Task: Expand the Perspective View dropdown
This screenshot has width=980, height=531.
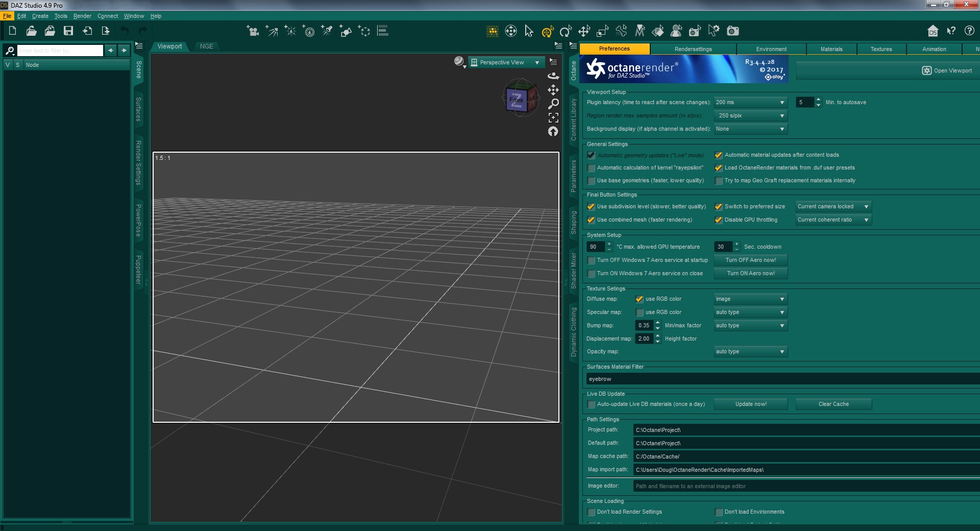Action: (x=506, y=62)
